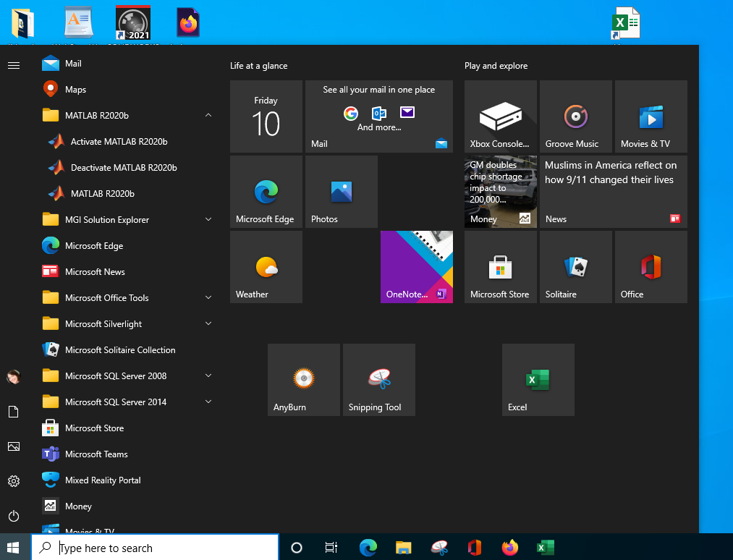Expand the Microsoft Office Tools folder
This screenshot has width=733, height=560.
pyautogui.click(x=126, y=298)
